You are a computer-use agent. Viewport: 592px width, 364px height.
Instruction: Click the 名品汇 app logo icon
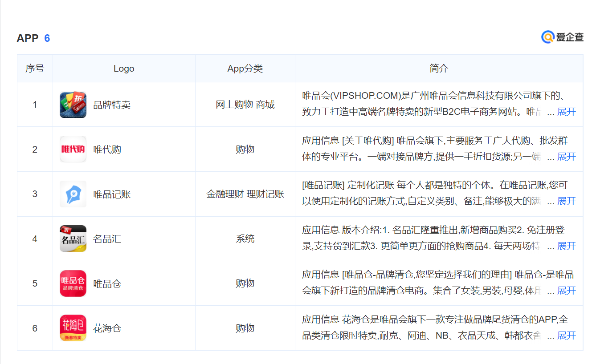(73, 239)
